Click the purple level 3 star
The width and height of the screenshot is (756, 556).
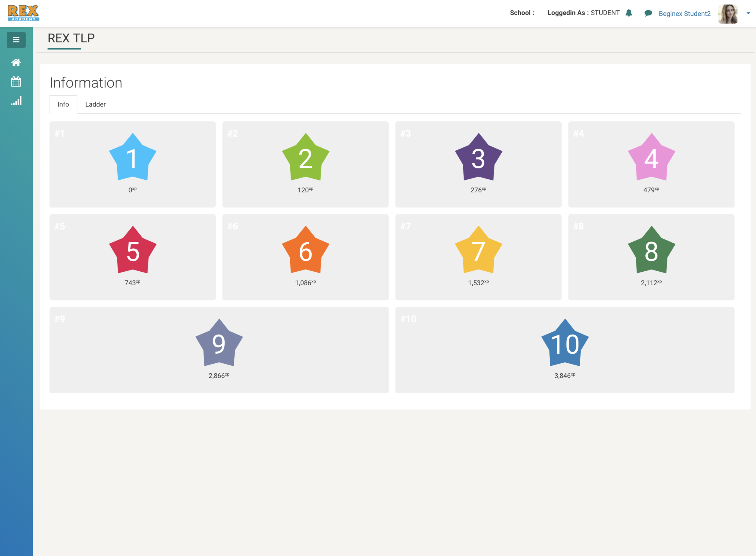click(x=478, y=158)
